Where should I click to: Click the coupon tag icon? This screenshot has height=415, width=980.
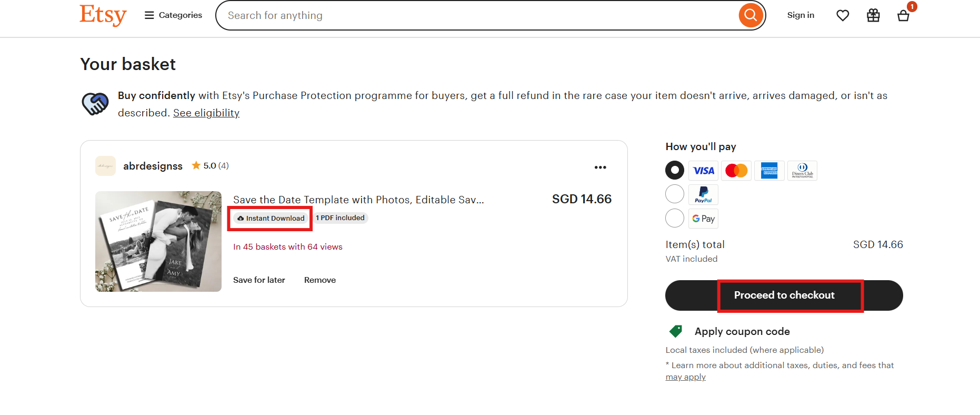[x=675, y=331]
